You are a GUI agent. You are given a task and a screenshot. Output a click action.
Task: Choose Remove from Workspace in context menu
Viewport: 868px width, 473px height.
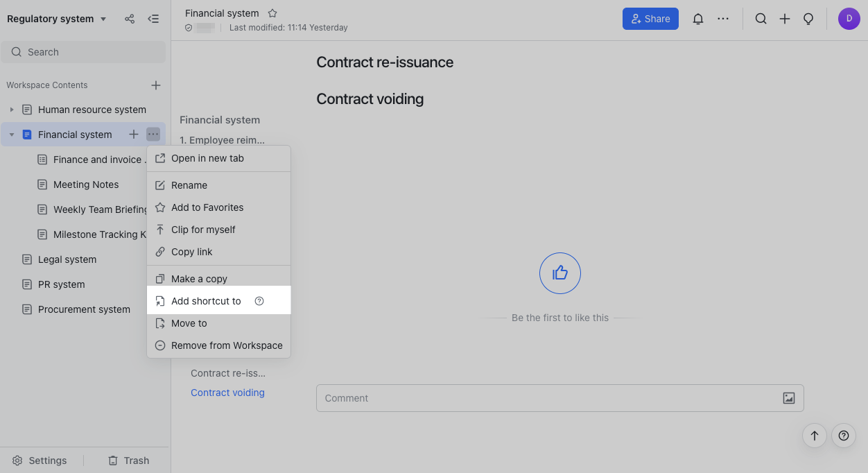point(226,345)
